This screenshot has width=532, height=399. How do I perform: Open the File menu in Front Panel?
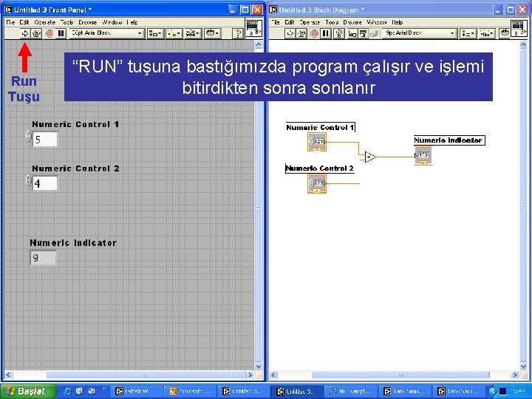[x=10, y=22]
